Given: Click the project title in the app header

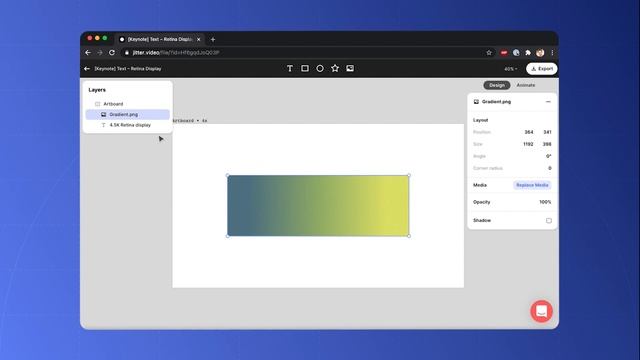Looking at the screenshot, I should (x=128, y=69).
